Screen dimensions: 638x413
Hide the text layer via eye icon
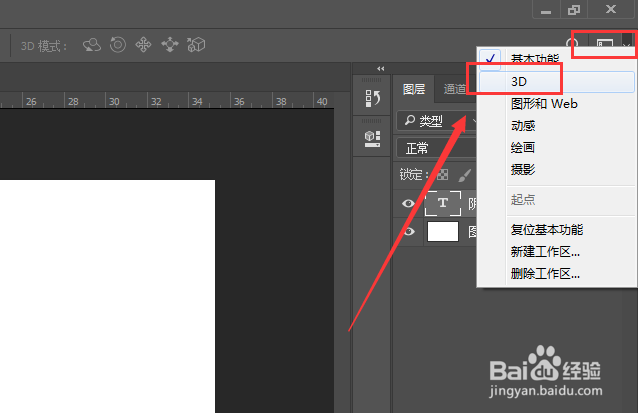click(409, 203)
